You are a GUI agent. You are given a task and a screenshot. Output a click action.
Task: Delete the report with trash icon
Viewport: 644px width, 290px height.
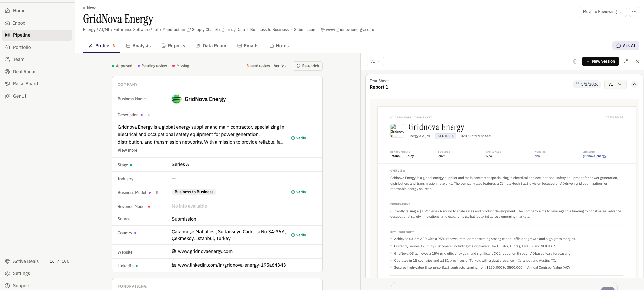coord(575,61)
